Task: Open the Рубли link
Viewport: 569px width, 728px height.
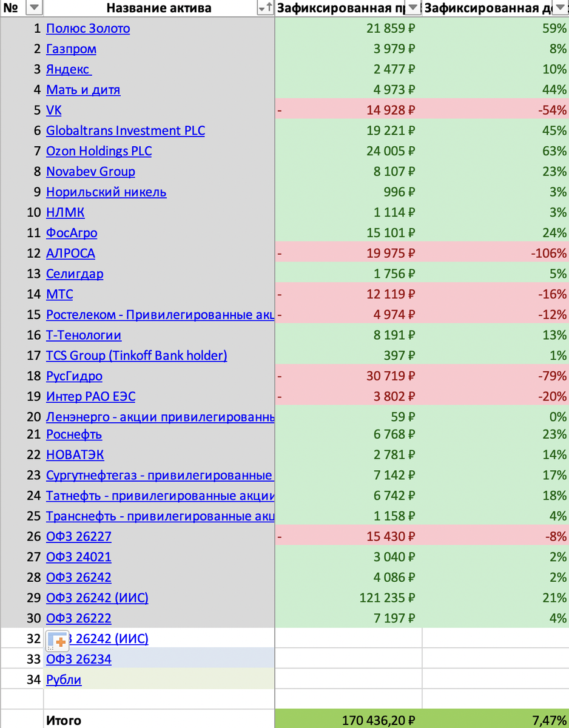Action: (x=64, y=679)
